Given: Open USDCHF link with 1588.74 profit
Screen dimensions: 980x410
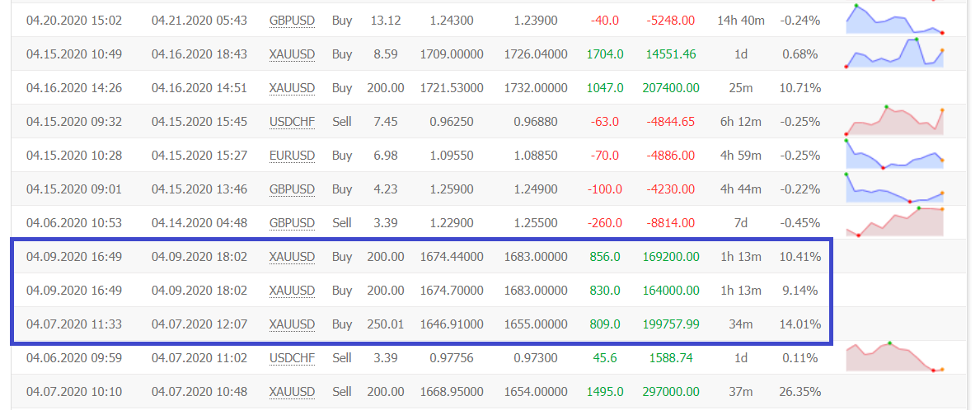Looking at the screenshot, I should click(292, 357).
